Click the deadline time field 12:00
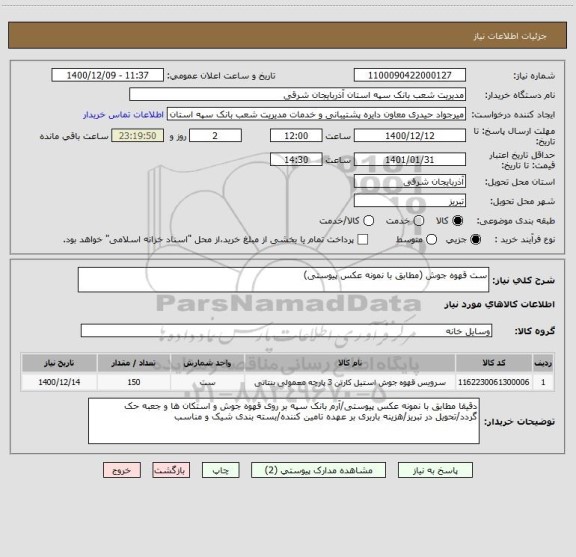The image size is (576, 557). coord(296,136)
